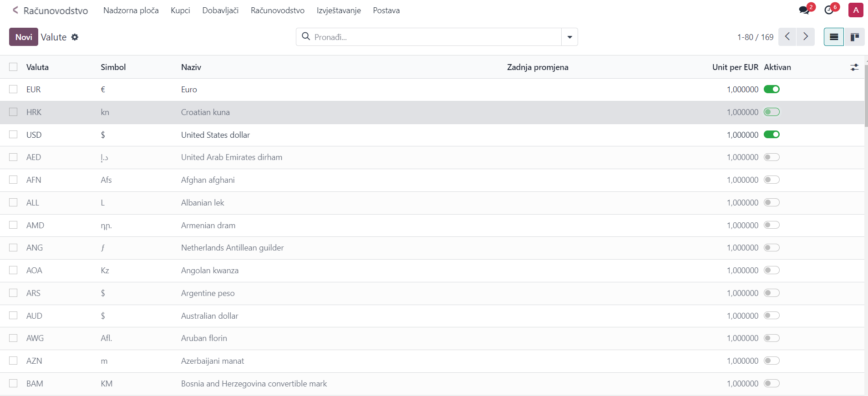Go to previous page of currencies

(787, 37)
